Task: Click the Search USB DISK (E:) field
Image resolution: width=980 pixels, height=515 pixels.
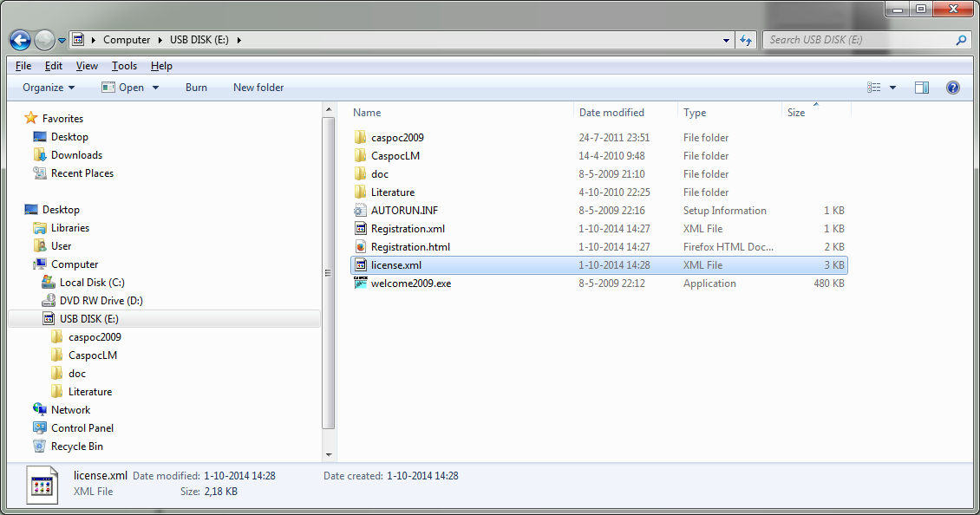Action: pos(859,40)
